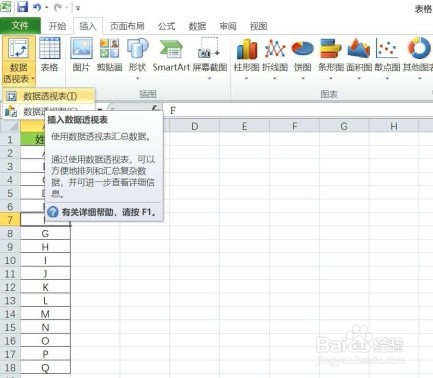Click the 面积图 area chart icon
This screenshot has width=433, height=378.
tap(359, 49)
